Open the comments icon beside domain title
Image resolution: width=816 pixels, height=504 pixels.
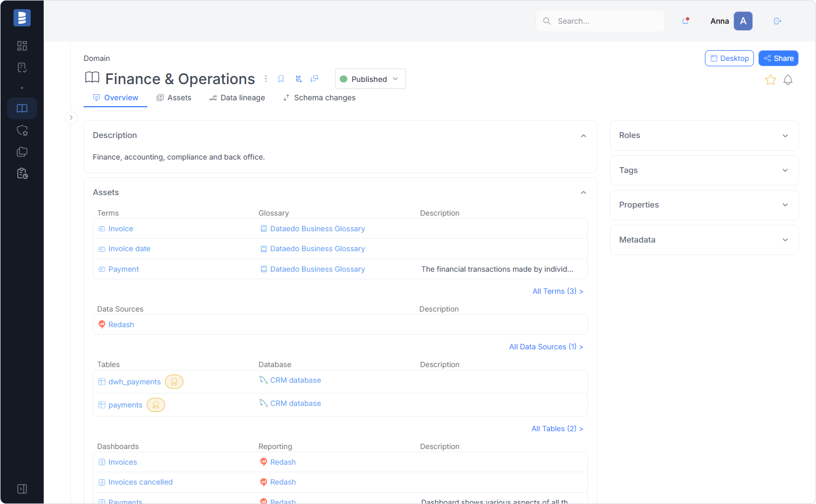[x=314, y=79]
